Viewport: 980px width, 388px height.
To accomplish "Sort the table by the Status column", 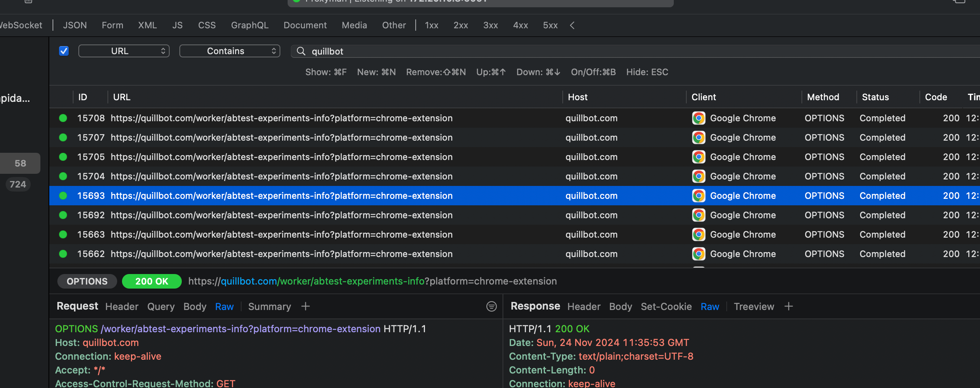I will pos(875,97).
